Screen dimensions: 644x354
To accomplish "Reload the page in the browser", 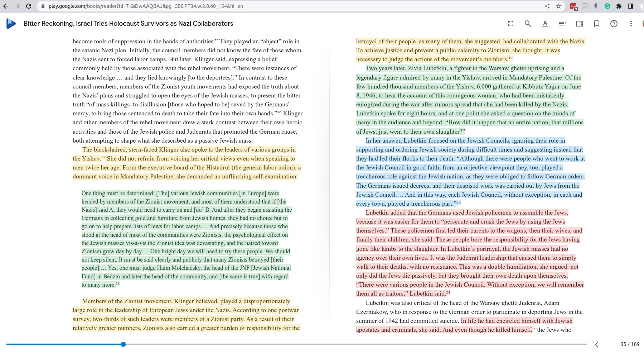I will (x=29, y=6).
